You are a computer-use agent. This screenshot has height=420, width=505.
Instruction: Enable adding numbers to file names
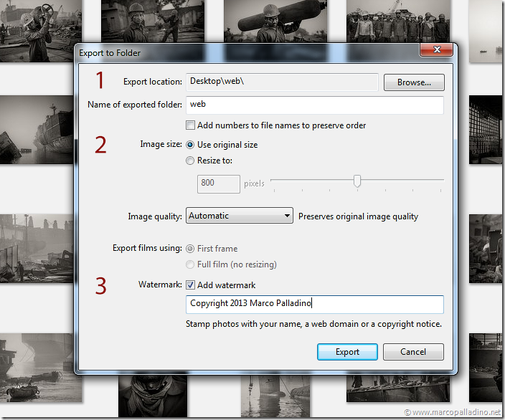point(190,125)
